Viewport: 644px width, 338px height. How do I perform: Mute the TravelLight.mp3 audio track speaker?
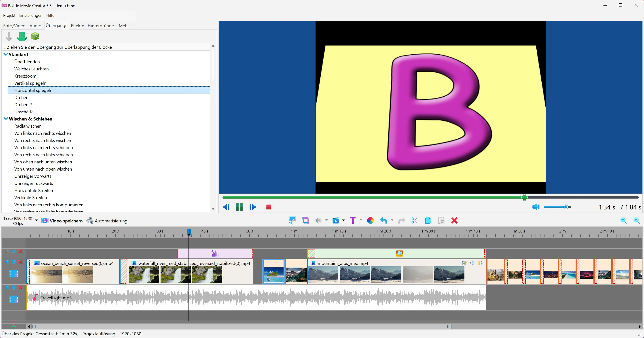[x=7, y=287]
